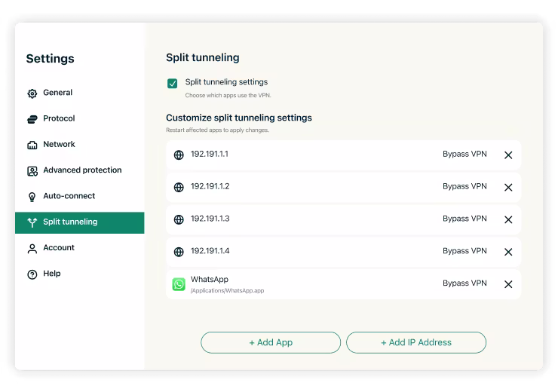Click the Network icon in sidebar

pos(32,145)
